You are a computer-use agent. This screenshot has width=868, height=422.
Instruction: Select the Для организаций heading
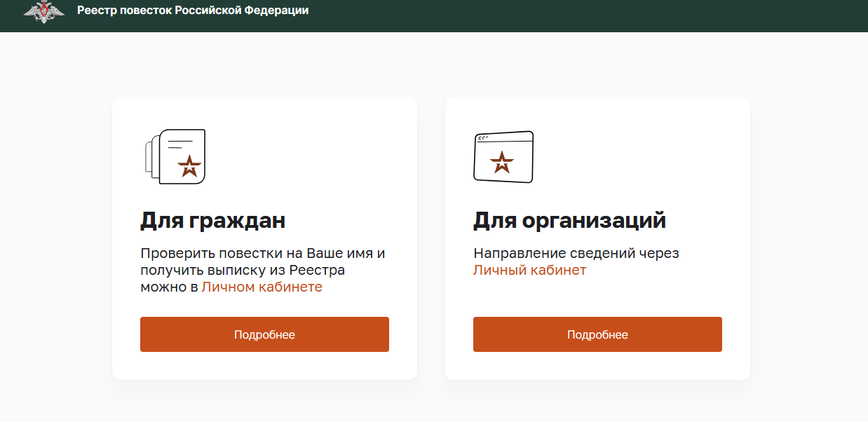point(569,221)
